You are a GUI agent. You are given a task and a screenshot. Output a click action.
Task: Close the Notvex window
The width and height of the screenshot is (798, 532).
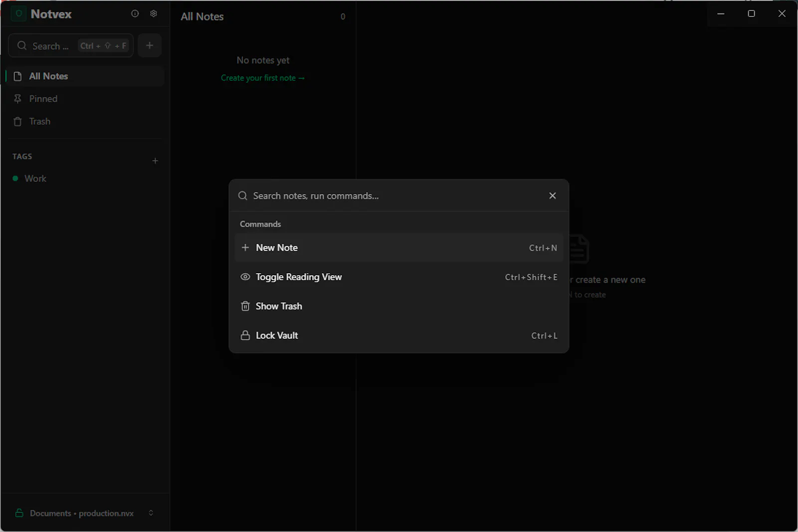(x=782, y=14)
